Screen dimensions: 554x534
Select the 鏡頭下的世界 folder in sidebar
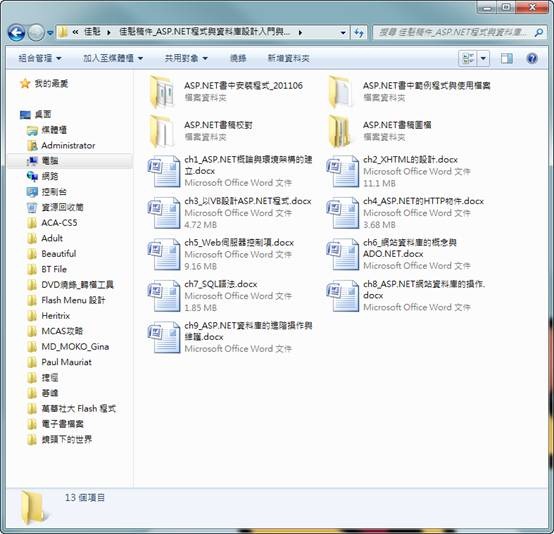coord(60,440)
